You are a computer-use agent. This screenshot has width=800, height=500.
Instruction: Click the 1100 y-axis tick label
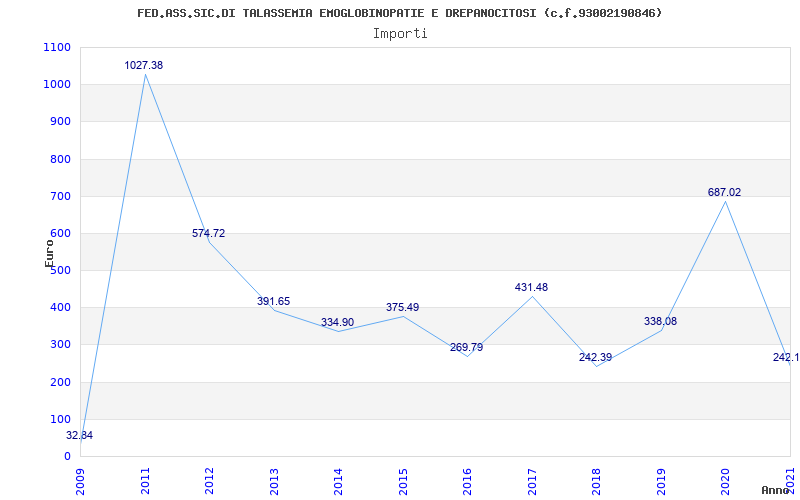point(58,47)
